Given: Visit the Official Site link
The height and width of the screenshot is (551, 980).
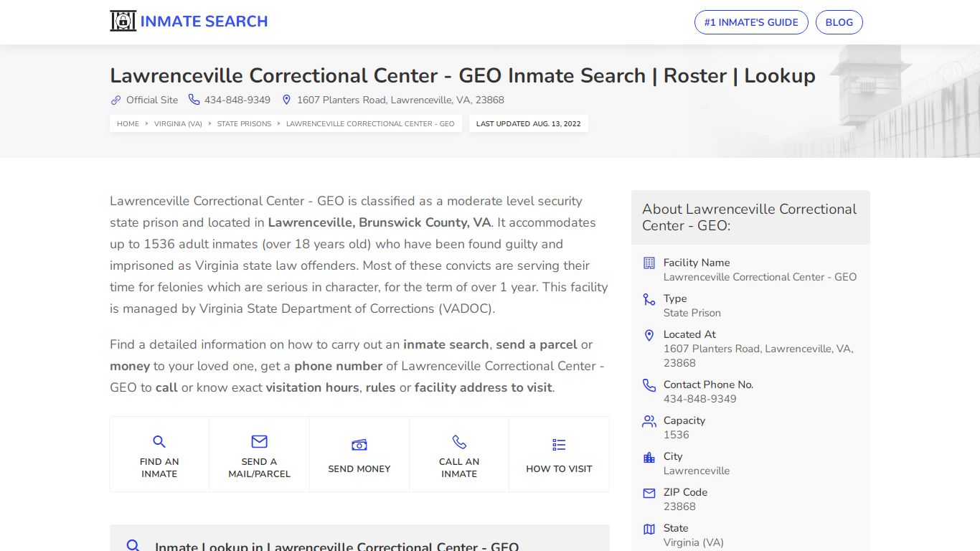Looking at the screenshot, I should tap(152, 100).
